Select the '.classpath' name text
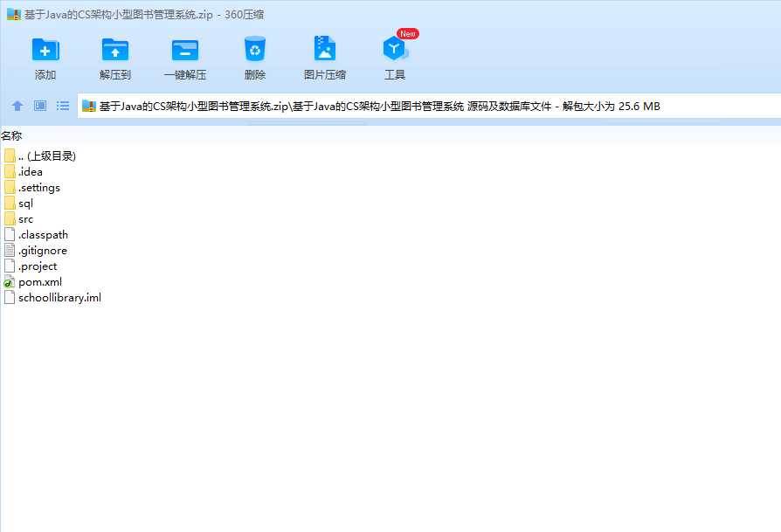The width and height of the screenshot is (781, 532). click(43, 235)
